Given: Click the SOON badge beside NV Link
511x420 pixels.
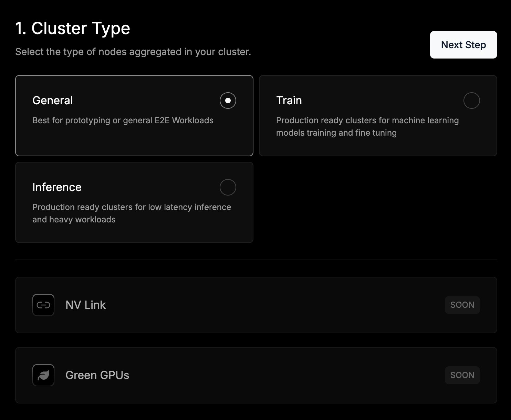Looking at the screenshot, I should click(x=462, y=305).
